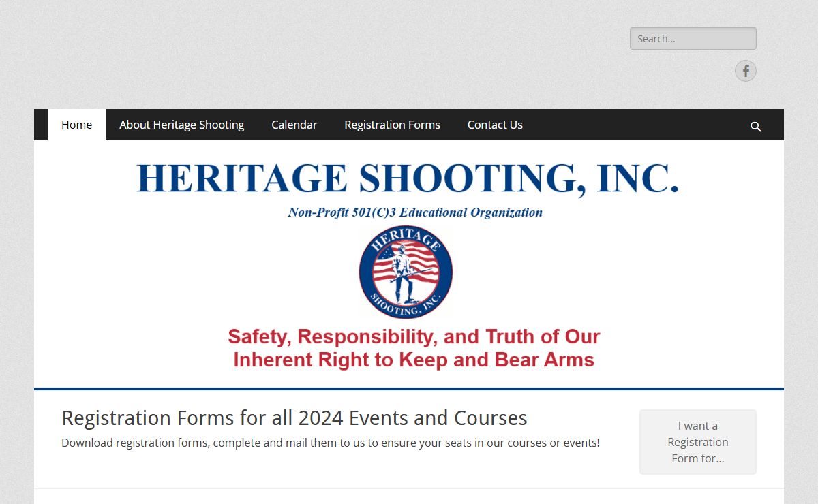Click 'I want a Registration Form for...' button
This screenshot has height=504, width=818.
698,442
